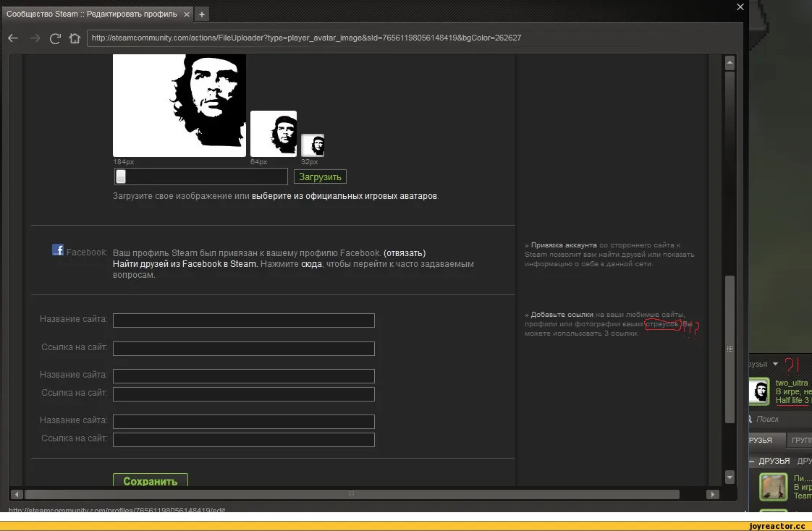The width and height of the screenshot is (812, 531).
Task: Click the third Название сайта input field
Action: (244, 421)
